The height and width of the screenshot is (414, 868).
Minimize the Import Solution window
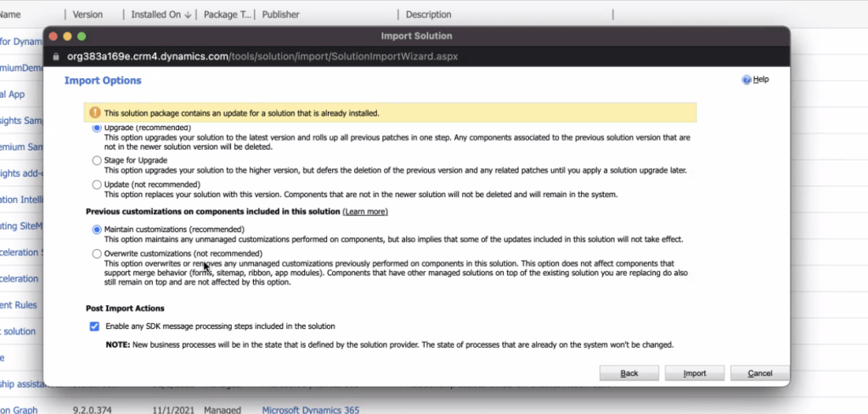tap(67, 37)
